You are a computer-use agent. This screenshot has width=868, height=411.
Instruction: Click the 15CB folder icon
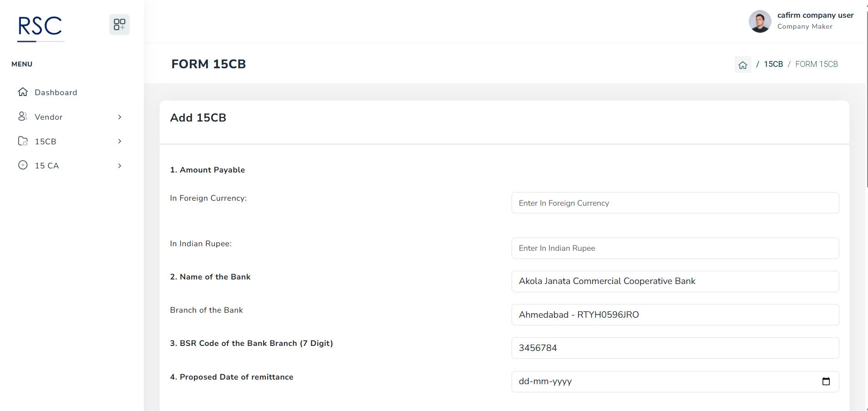[23, 141]
